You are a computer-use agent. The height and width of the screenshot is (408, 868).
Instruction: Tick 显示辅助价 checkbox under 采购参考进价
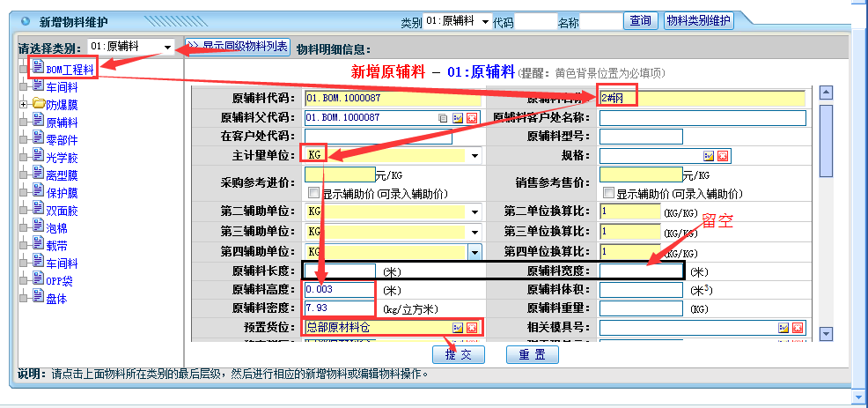[314, 193]
